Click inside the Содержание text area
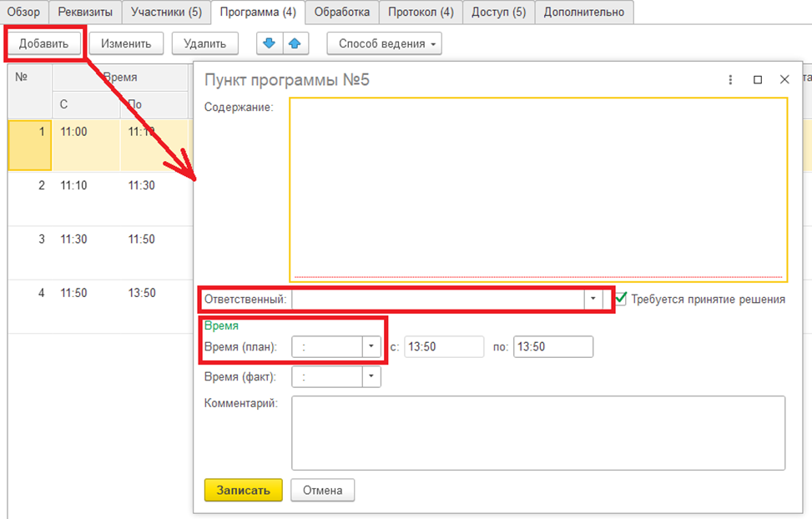The image size is (812, 519). coord(538,189)
